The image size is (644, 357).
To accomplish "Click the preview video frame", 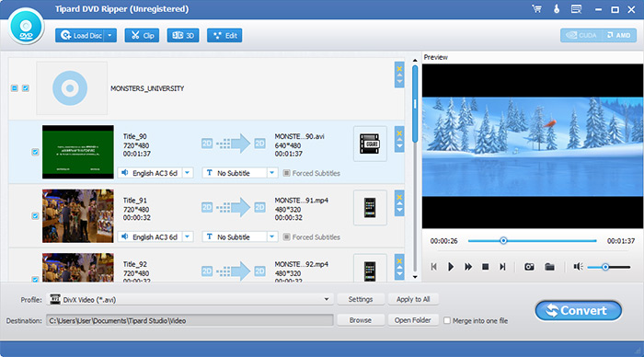I will [x=533, y=146].
